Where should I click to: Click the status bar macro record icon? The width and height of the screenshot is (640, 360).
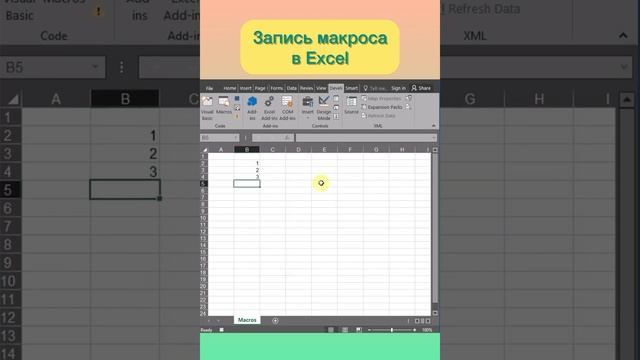click(x=222, y=330)
